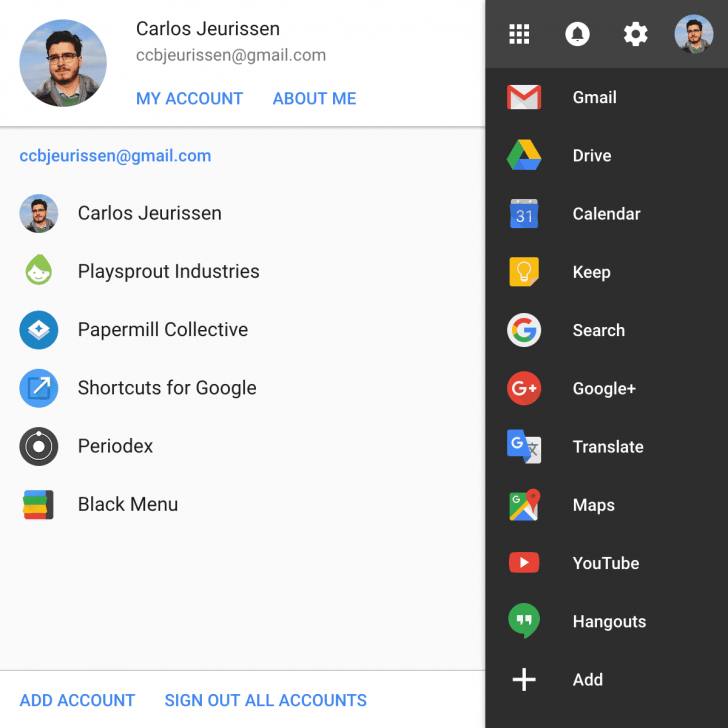
Task: Open the Keep lightbulb icon
Action: (524, 272)
